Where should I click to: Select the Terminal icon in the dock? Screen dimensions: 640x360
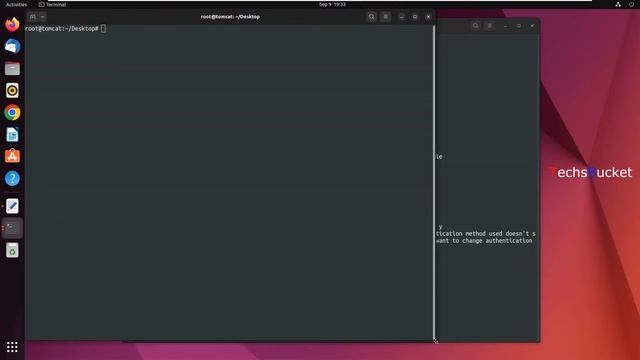(x=12, y=228)
